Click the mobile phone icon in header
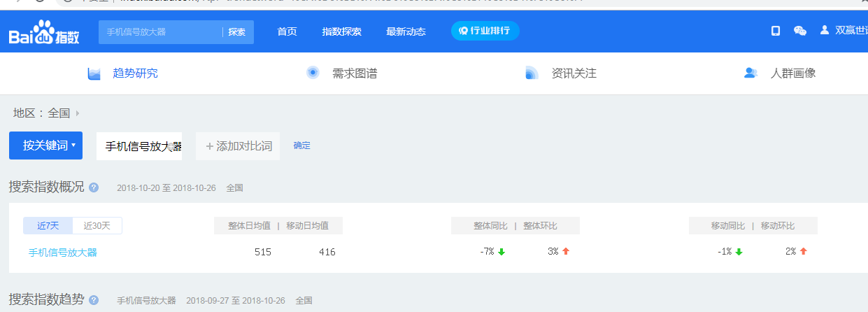This screenshot has width=868, height=312. coord(775,31)
